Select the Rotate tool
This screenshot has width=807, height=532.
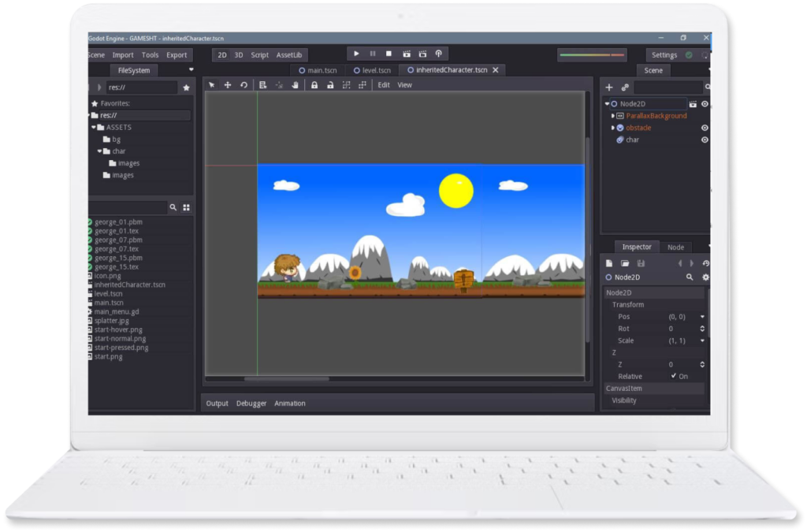244,84
